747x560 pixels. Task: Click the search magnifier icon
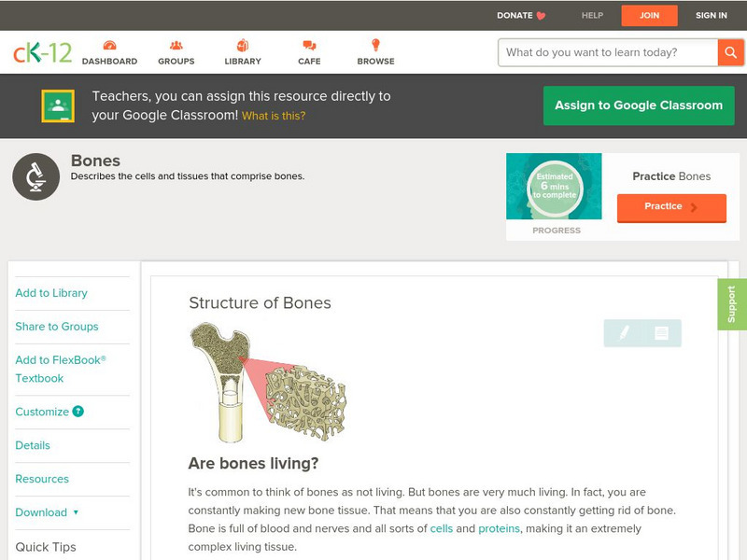coord(731,52)
